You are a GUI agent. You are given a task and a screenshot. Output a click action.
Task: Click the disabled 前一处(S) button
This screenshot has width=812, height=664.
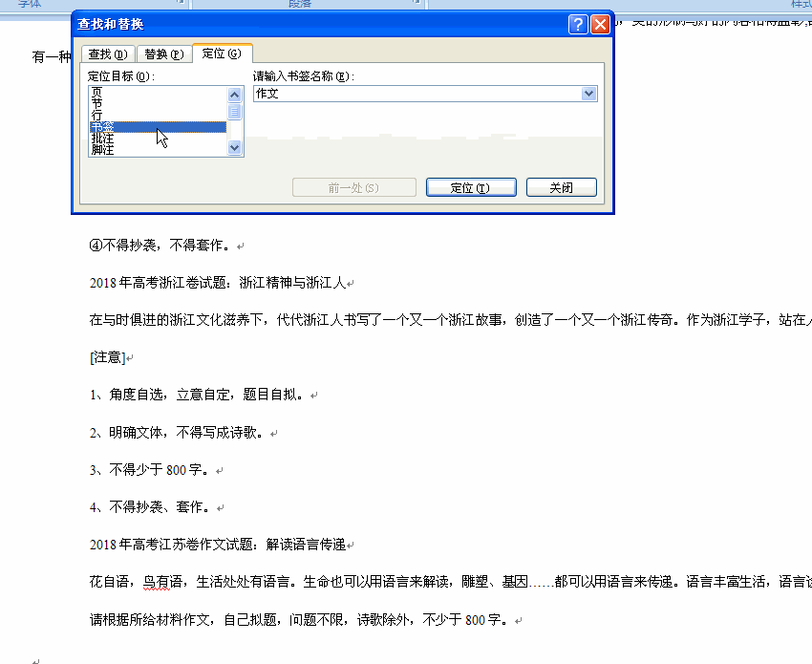[354, 187]
